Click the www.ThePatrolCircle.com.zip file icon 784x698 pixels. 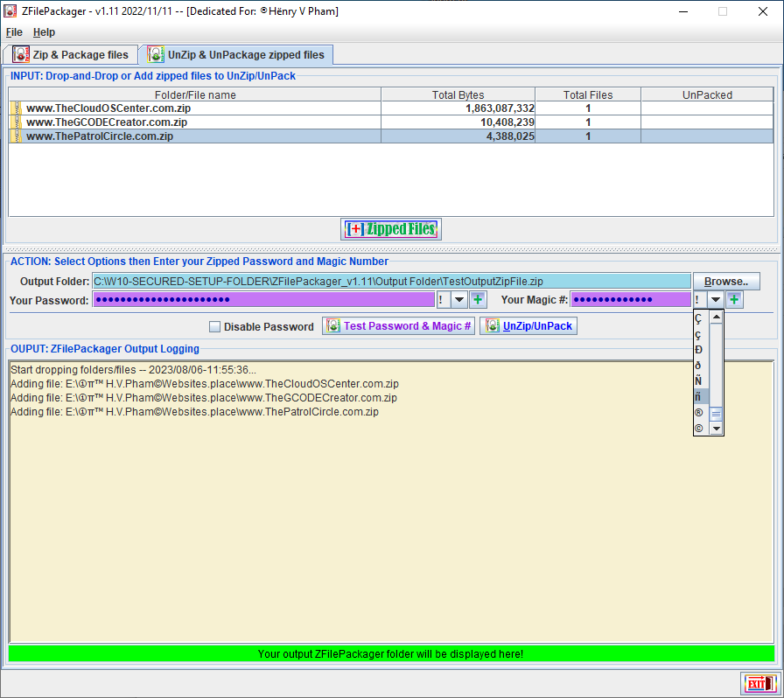(15, 136)
